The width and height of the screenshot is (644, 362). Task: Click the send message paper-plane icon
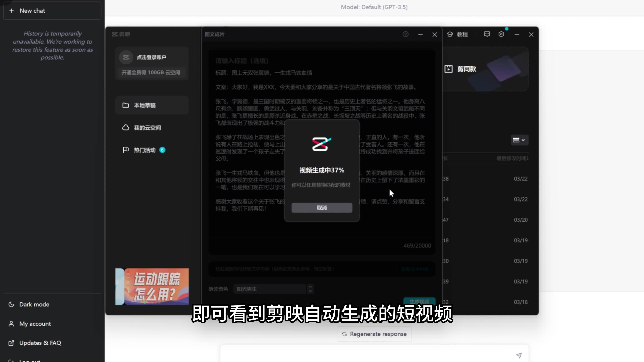519,355
